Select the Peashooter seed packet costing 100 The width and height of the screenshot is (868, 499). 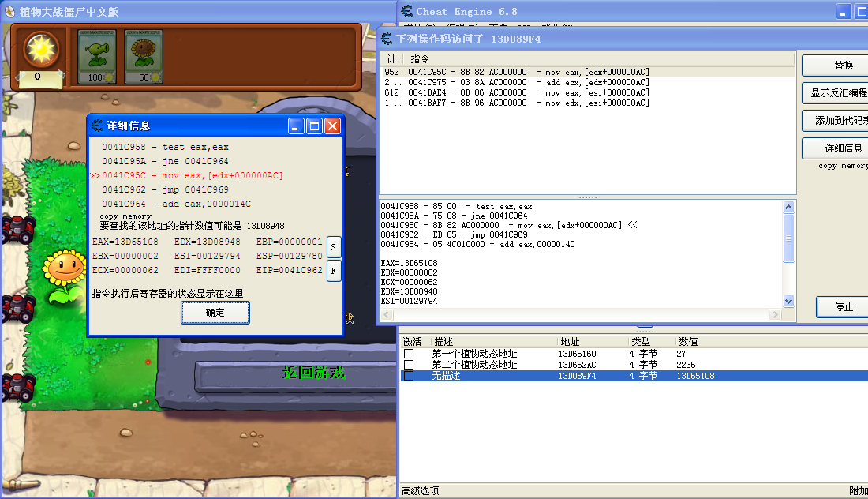coord(97,57)
